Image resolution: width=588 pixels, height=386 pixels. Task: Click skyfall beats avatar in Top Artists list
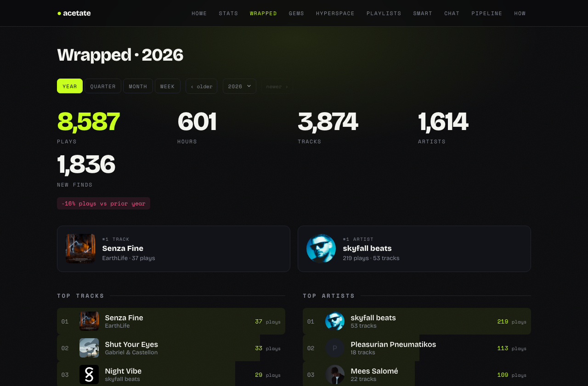[x=335, y=321]
